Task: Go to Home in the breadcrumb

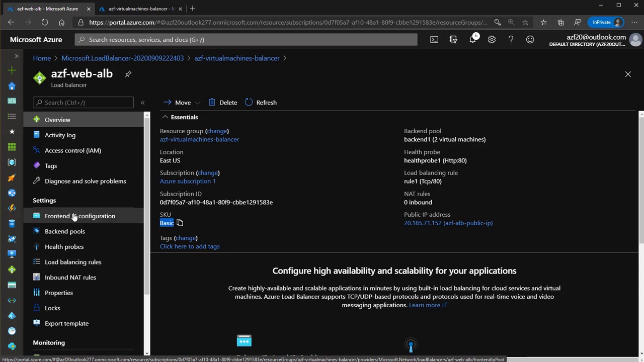Action: click(x=42, y=58)
